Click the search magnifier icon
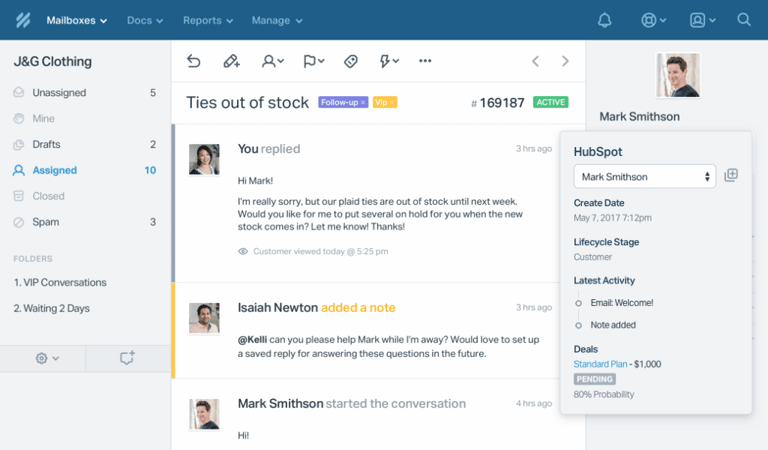 pyautogui.click(x=744, y=20)
